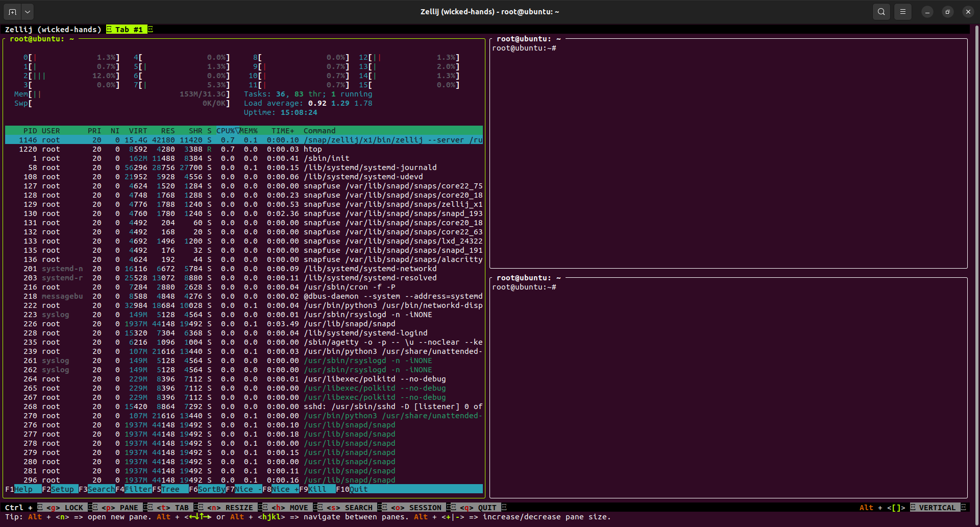Screen dimensions: 980x527
Task: Open the hamburger menu in the title bar
Action: pyautogui.click(x=903, y=11)
